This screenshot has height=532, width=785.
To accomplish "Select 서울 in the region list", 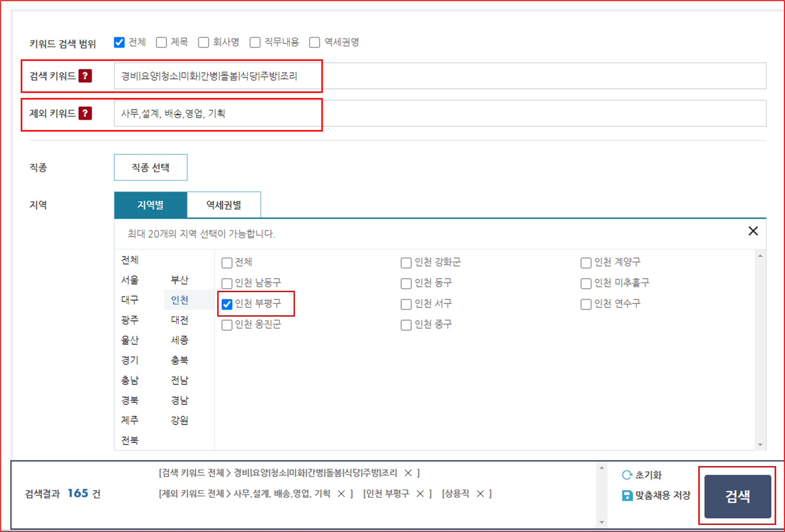I will [x=130, y=280].
